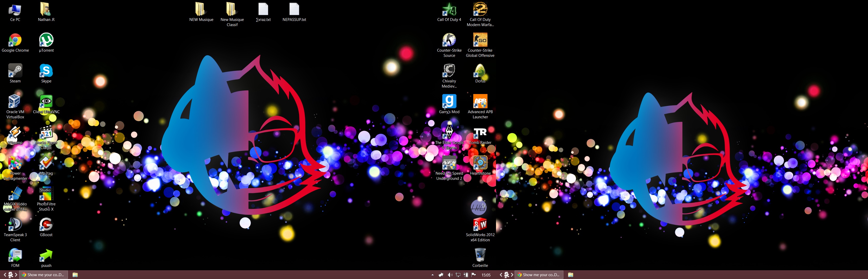Open Media Player Classic shortcut
Screen dimensions: 868x279
coord(46,137)
